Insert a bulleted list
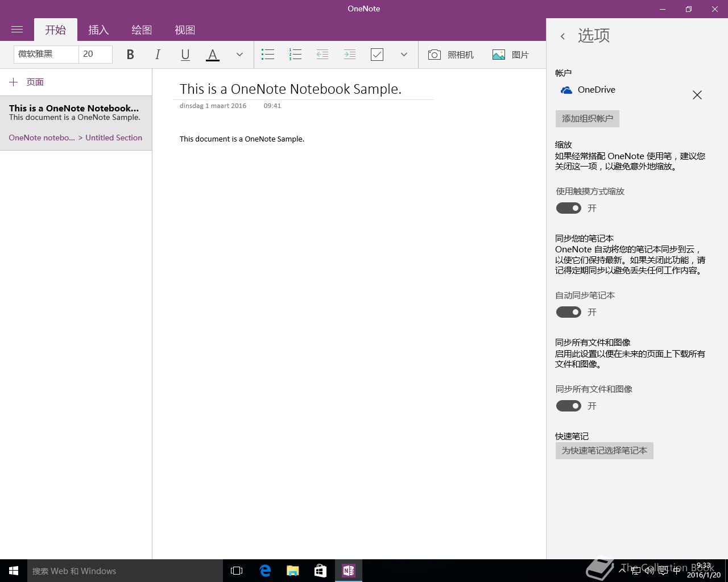 [268, 55]
